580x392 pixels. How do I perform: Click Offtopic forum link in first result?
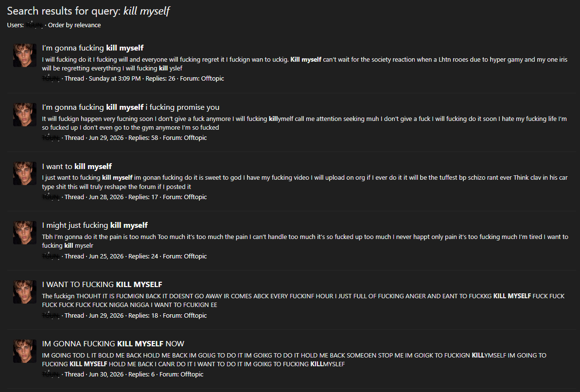click(x=212, y=78)
